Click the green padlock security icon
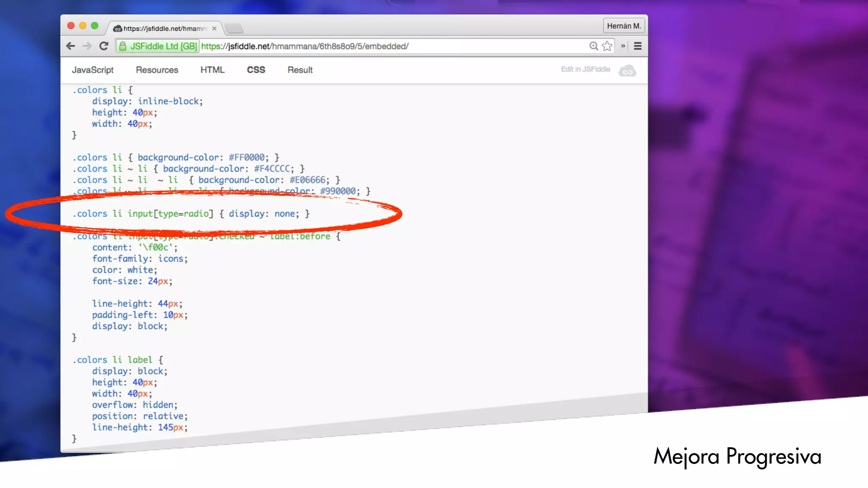Image resolution: width=868 pixels, height=488 pixels. [122, 46]
